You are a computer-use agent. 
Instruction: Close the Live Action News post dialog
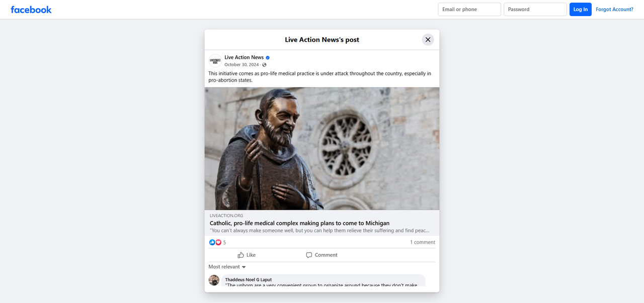click(x=428, y=40)
